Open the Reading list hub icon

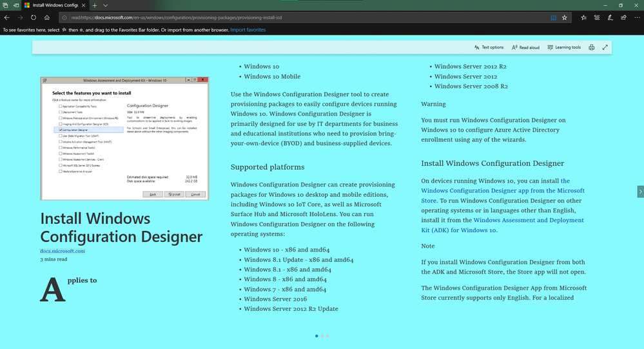click(597, 17)
